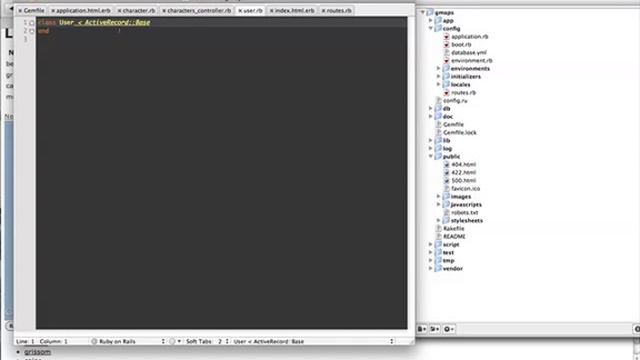Expand the javascripts folder
Image resolution: width=640 pixels, height=360 pixels.
coord(439,204)
